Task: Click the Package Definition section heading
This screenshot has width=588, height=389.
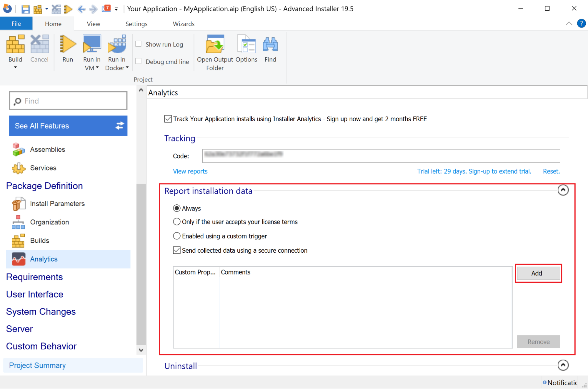Action: pyautogui.click(x=44, y=186)
